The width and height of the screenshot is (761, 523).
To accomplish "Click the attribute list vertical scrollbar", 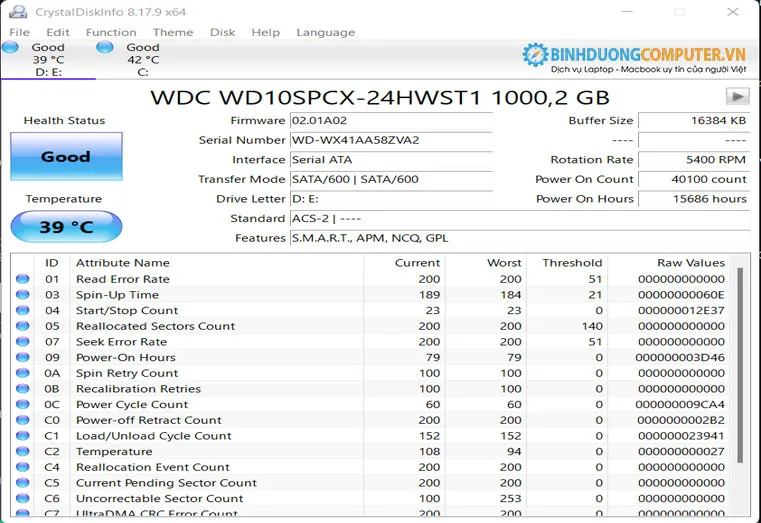I will pos(741,380).
